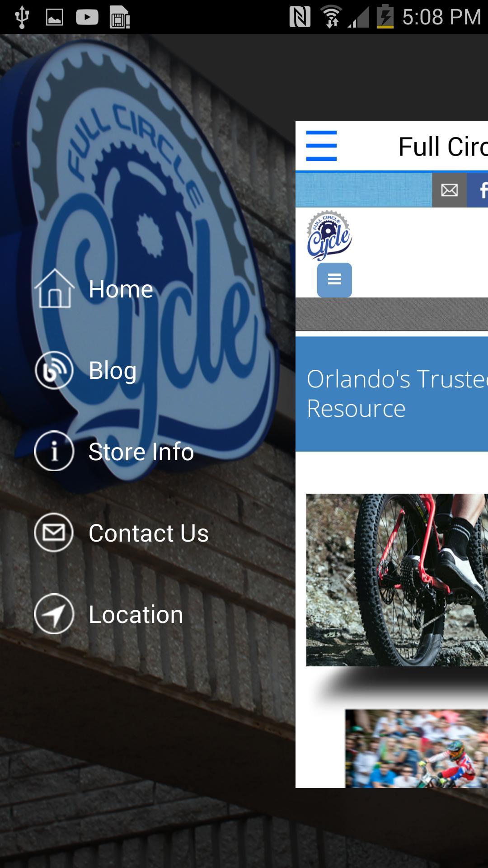Open Contact Us menu entry
Image resolution: width=488 pixels, height=868 pixels.
[149, 533]
